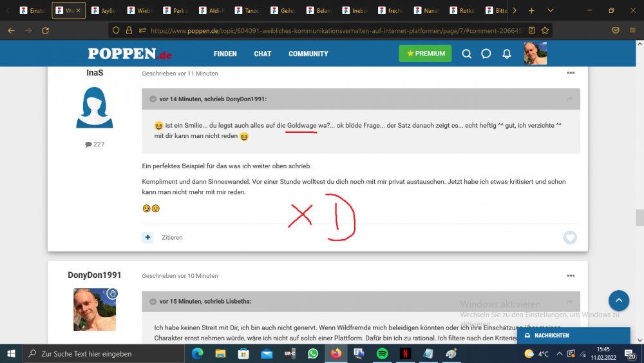The image size is (644, 363).
Task: Open Spotify from the taskbar
Action: 382,353
